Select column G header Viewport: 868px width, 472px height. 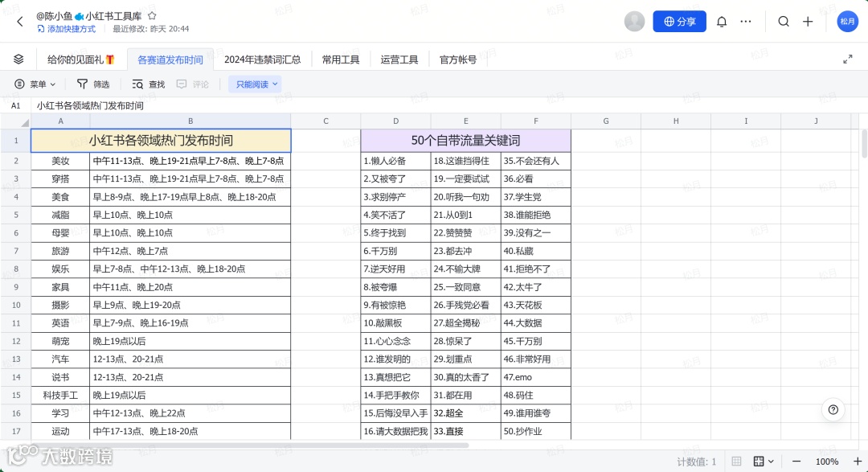coord(606,121)
